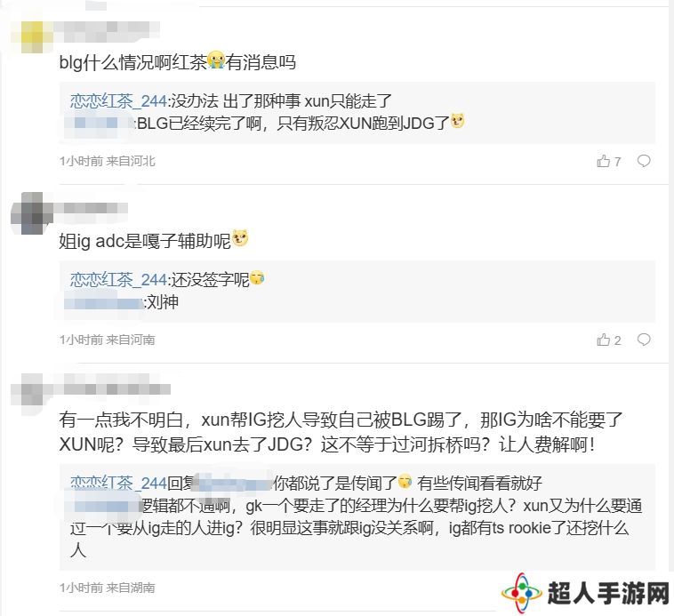This screenshot has width=674, height=616.
Task: Open 恋恋红茶_244 link in third reply box
Action: tap(118, 484)
